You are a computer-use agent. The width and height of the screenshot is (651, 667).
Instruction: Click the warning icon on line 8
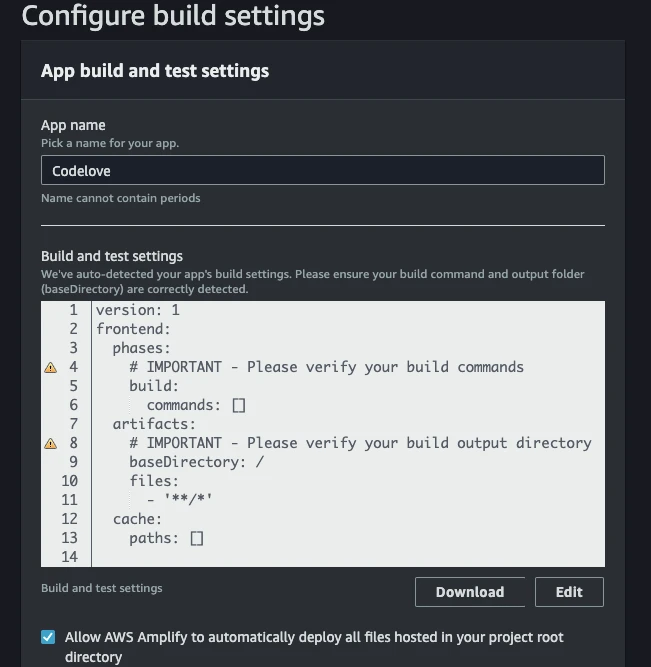click(x=51, y=444)
